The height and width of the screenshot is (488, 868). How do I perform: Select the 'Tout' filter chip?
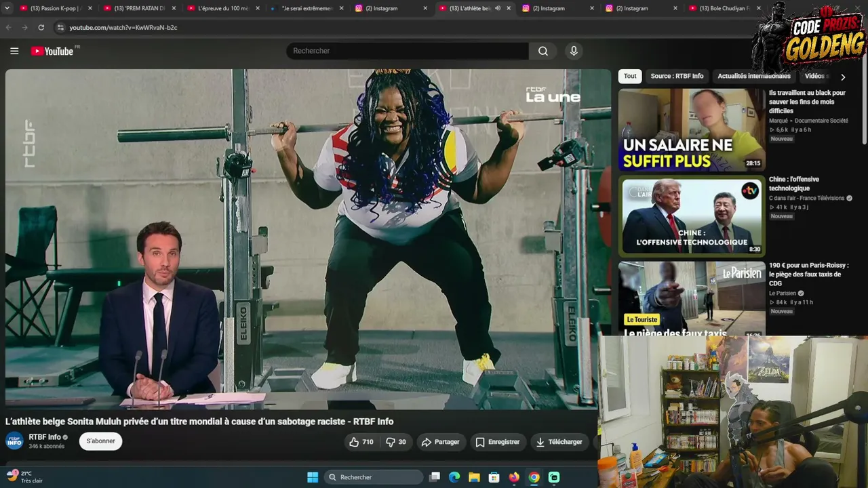630,77
